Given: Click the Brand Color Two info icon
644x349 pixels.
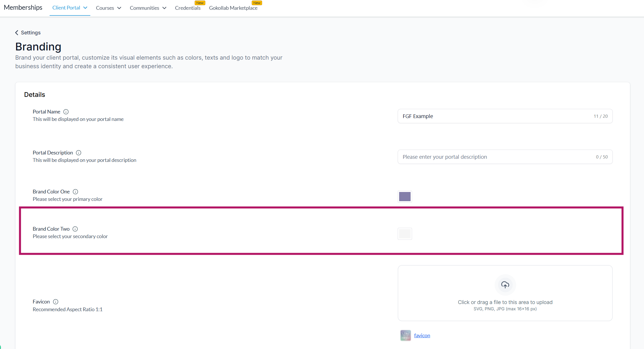Looking at the screenshot, I should [75, 229].
